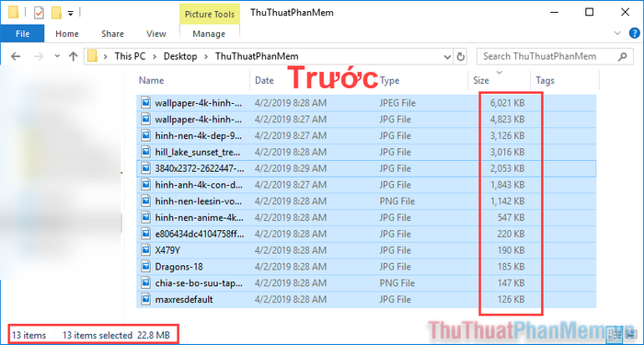Screen dimensions: 644x345
Task: Open the address bar history dropdown
Action: point(447,57)
